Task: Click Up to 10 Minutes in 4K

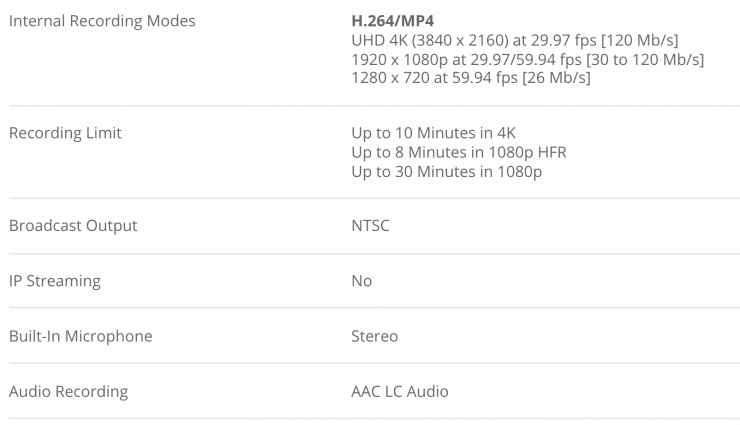Action: point(433,133)
